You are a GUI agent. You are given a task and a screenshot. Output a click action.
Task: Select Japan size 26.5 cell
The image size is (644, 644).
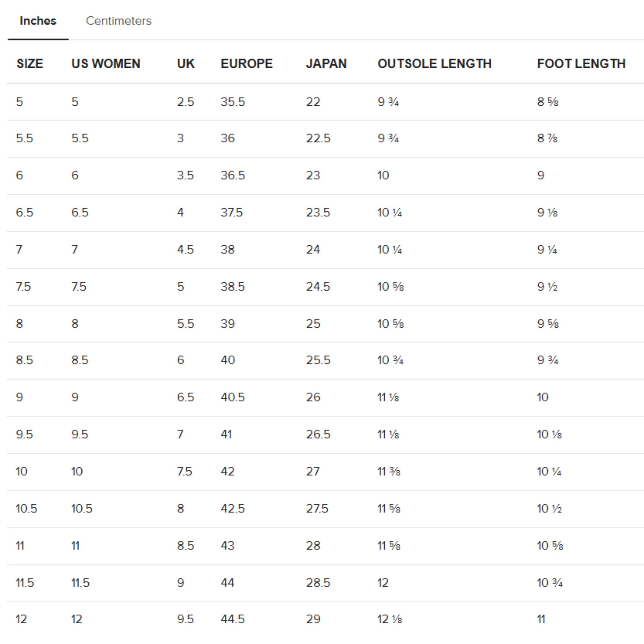point(318,434)
